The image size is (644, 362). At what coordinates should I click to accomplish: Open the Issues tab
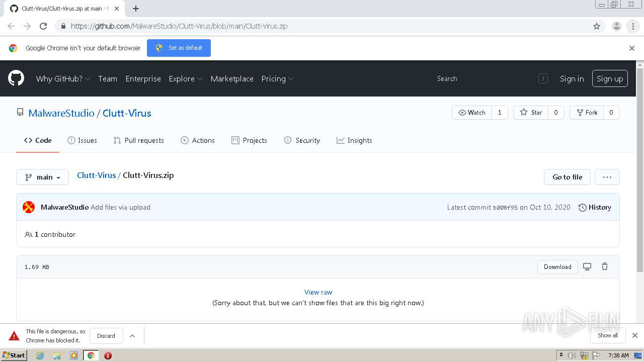click(82, 140)
